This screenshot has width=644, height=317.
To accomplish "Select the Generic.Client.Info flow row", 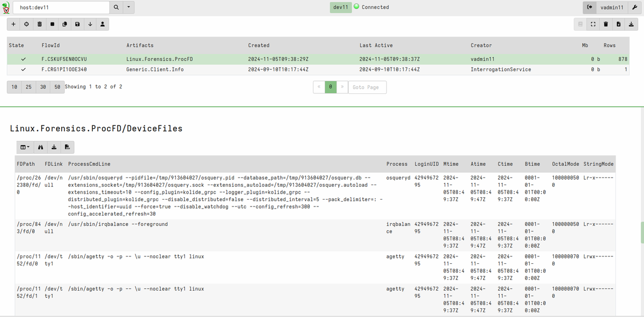I will click(319, 70).
